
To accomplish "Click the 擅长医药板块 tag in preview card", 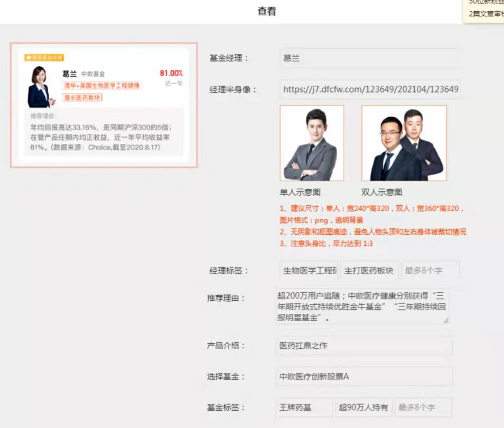I will (x=82, y=97).
